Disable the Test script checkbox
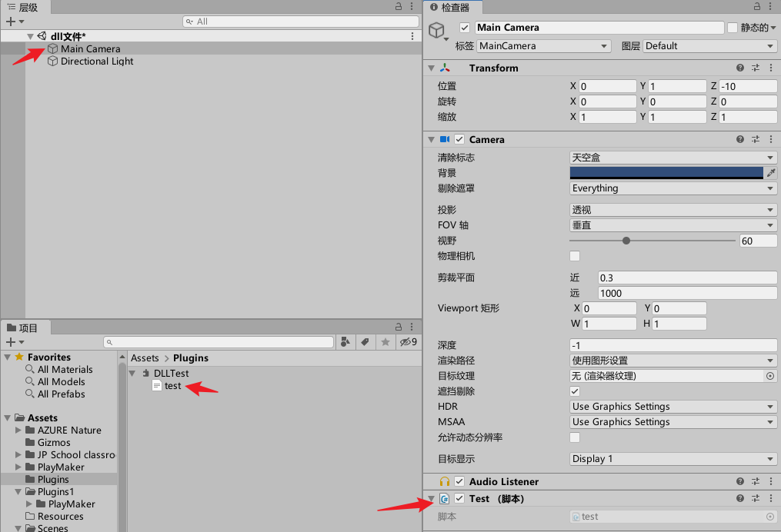The height and width of the screenshot is (532, 781). click(459, 498)
